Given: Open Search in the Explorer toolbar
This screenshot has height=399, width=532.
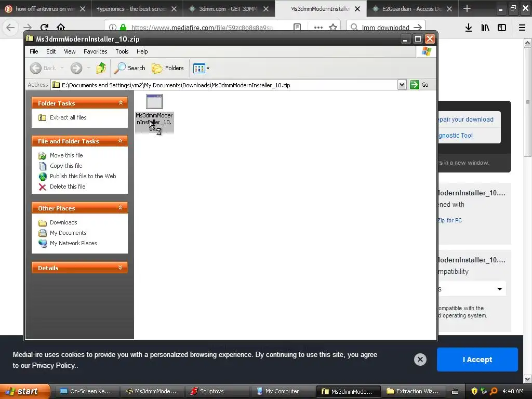Looking at the screenshot, I should 129,68.
